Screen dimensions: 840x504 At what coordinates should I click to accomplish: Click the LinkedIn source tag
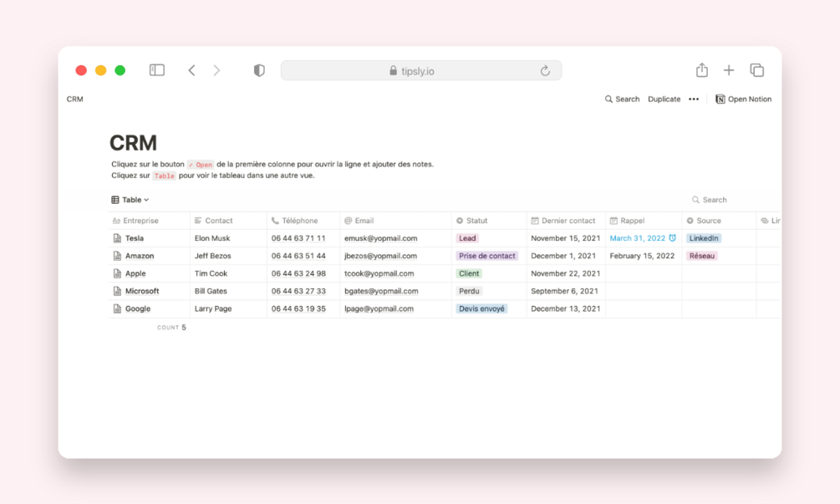click(704, 238)
